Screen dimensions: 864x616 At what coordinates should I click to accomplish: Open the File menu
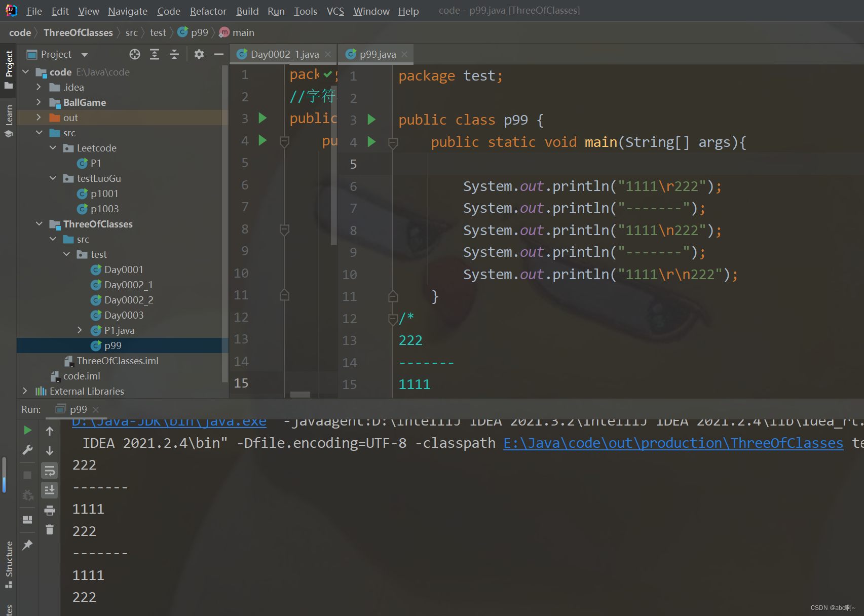[x=34, y=11]
